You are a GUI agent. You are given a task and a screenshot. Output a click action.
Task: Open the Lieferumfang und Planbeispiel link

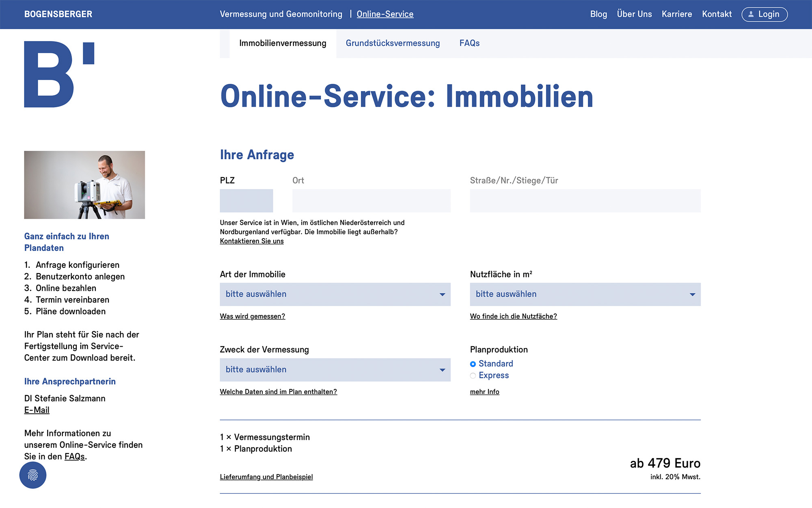tap(266, 477)
